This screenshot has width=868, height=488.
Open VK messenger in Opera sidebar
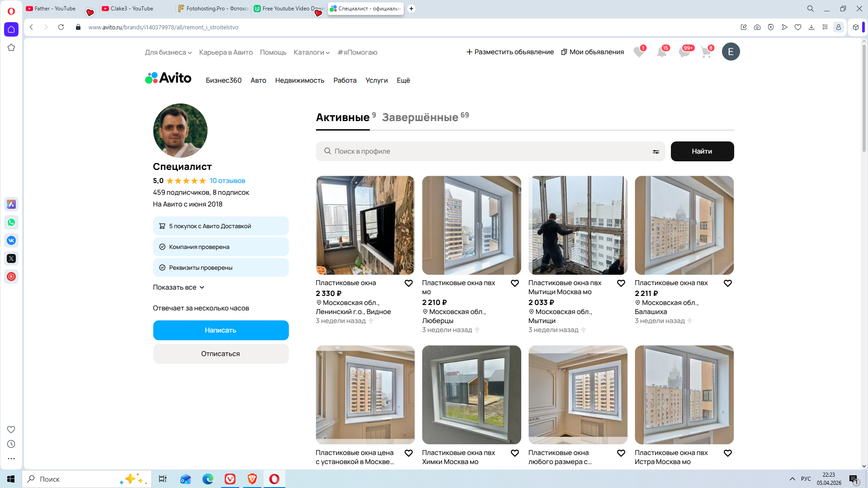11,240
